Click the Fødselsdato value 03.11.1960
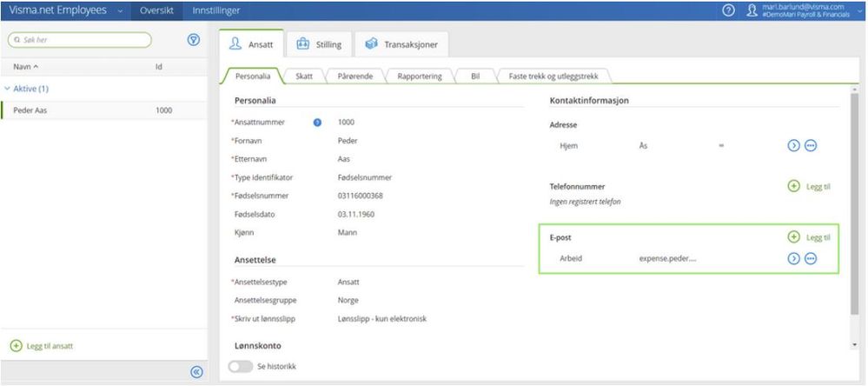Image resolution: width=868 pixels, height=386 pixels. (x=356, y=215)
